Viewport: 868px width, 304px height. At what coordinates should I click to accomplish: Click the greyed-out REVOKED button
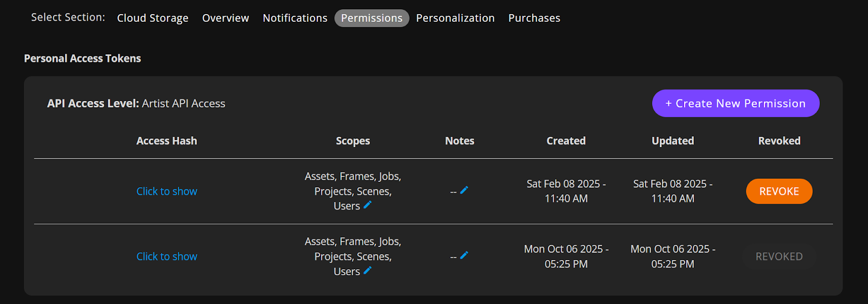(778, 256)
